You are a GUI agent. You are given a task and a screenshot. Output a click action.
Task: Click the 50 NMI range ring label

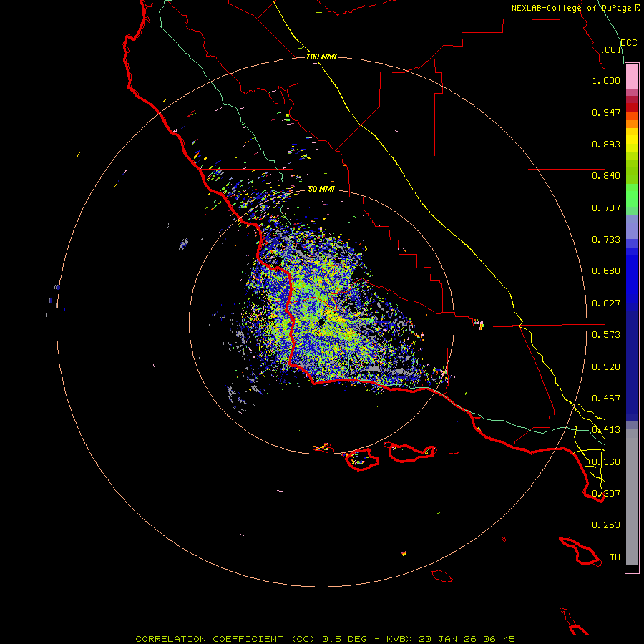click(x=321, y=190)
